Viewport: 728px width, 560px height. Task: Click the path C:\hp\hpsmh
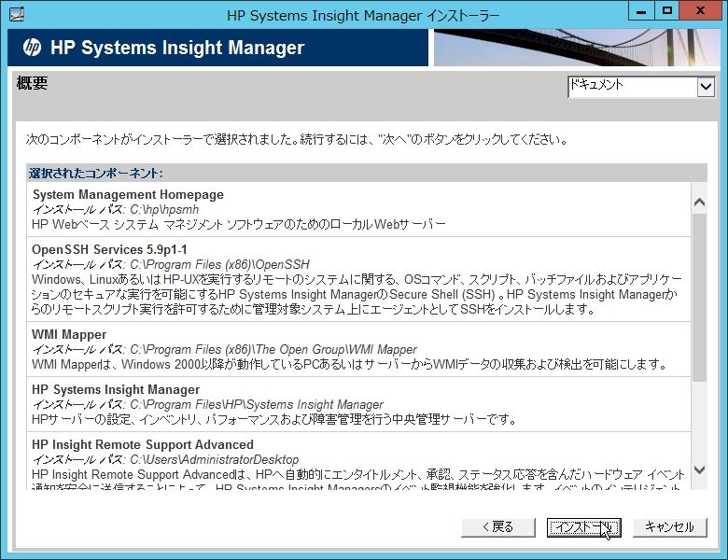coord(164,209)
